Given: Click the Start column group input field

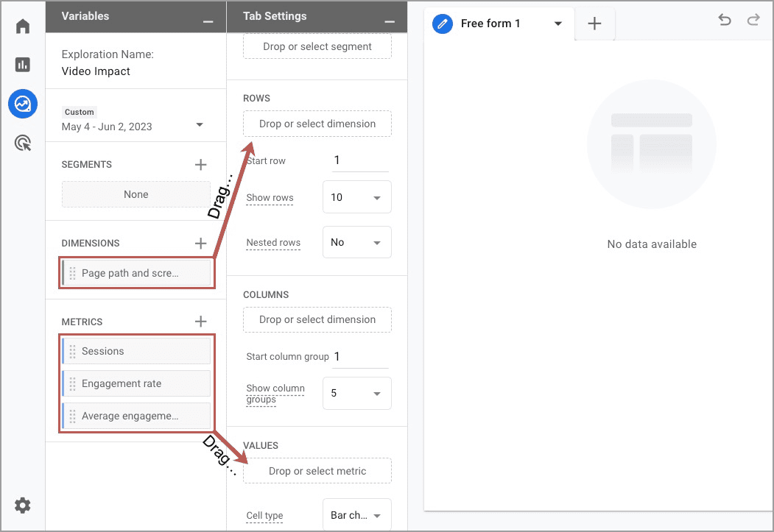Looking at the screenshot, I should tap(360, 356).
